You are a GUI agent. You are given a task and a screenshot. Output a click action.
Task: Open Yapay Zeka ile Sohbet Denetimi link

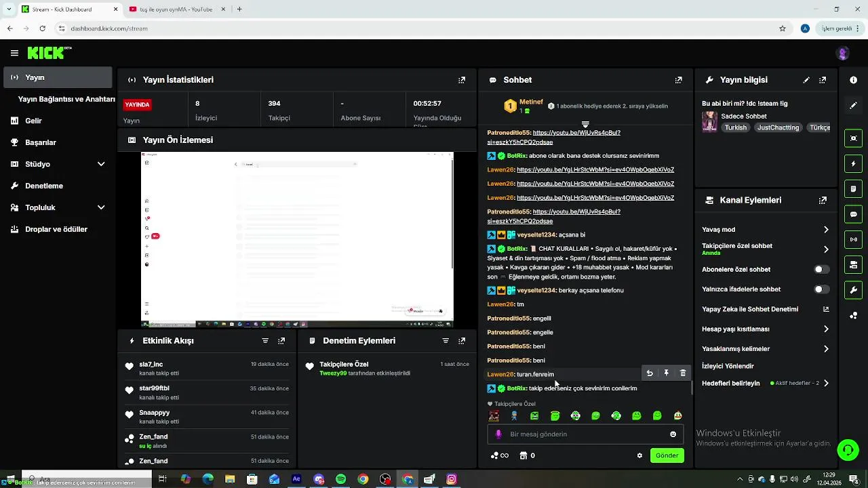[766, 309]
